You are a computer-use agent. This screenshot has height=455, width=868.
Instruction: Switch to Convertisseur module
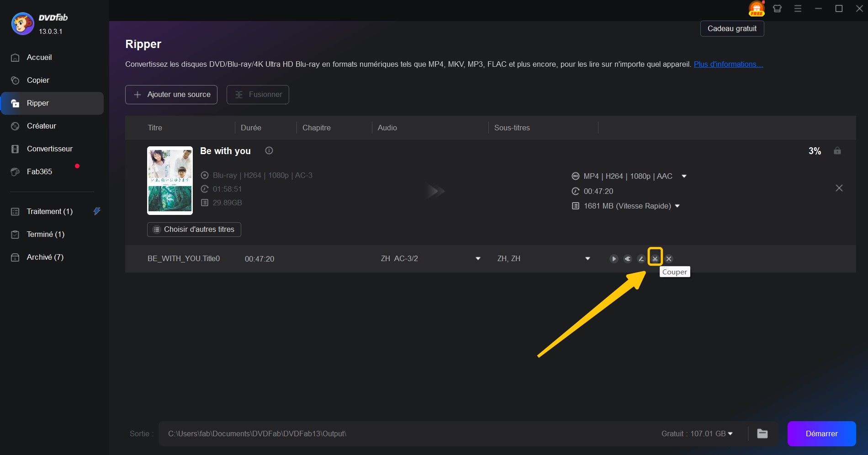[x=53, y=149]
